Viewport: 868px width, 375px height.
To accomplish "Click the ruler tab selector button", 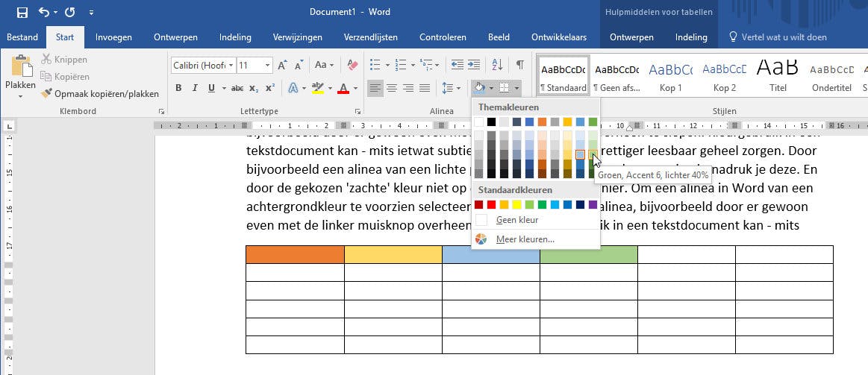I will 10,127.
